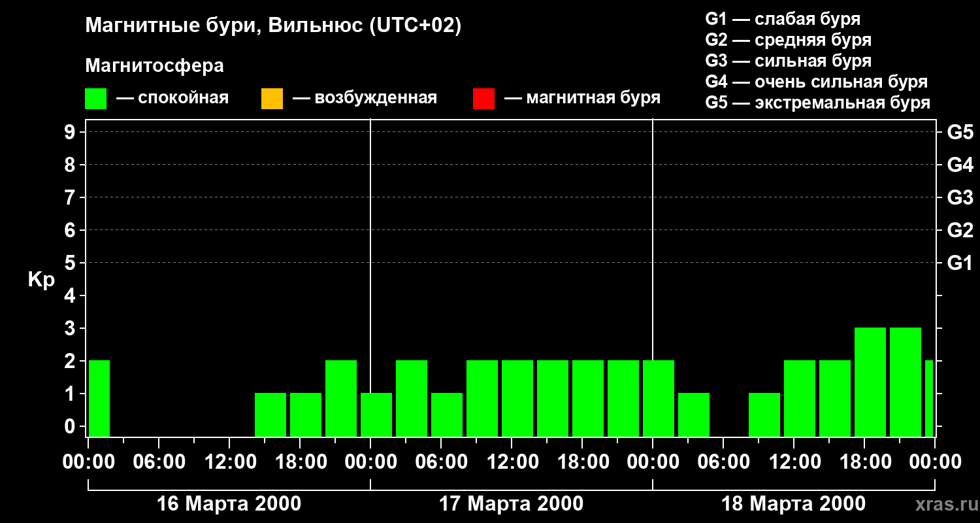Click the 'Магнитосфера' legend heading
980x523 pixels.
pyautogui.click(x=154, y=66)
